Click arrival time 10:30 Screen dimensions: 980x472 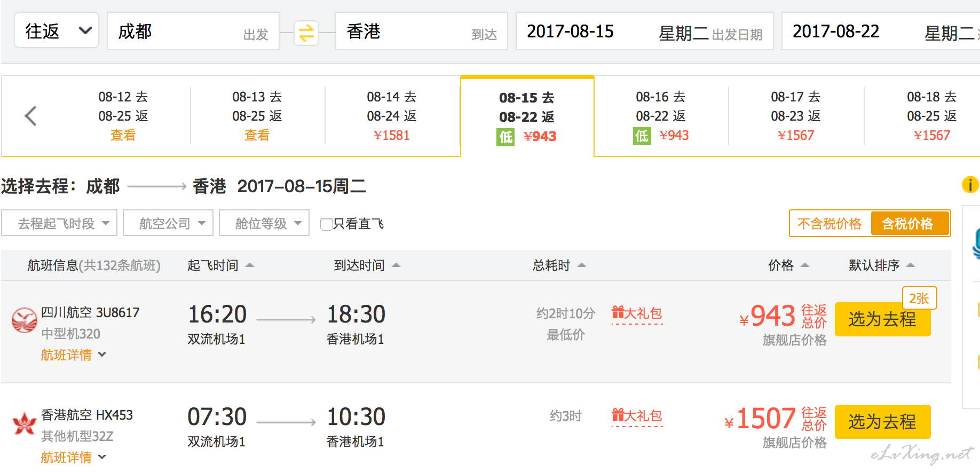pos(356,416)
